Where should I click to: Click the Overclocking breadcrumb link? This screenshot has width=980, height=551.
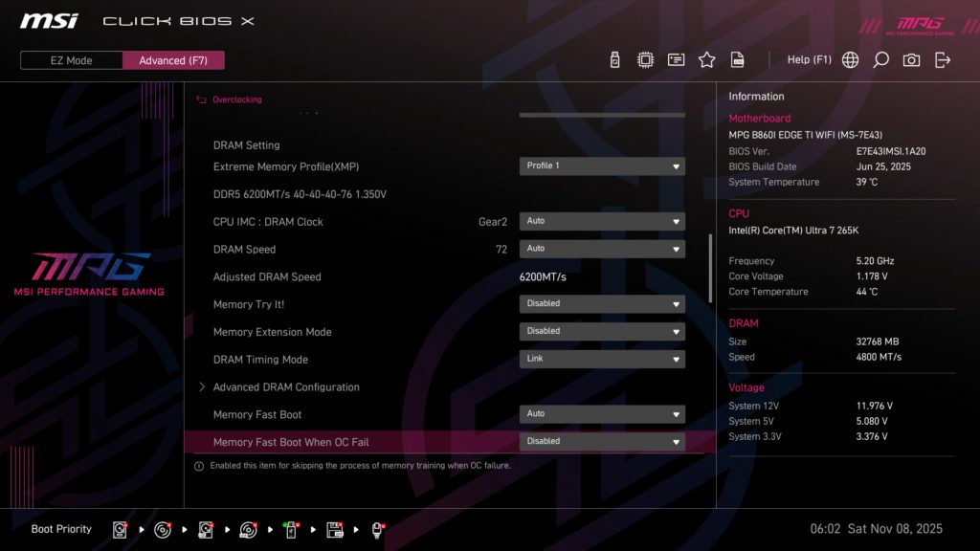point(238,99)
